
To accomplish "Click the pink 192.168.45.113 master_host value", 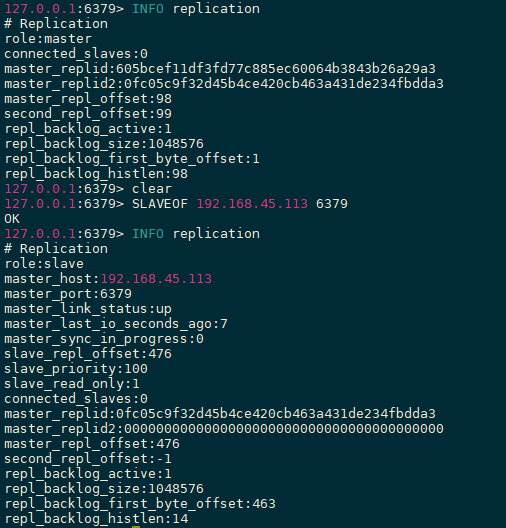I will pyautogui.click(x=156, y=279).
